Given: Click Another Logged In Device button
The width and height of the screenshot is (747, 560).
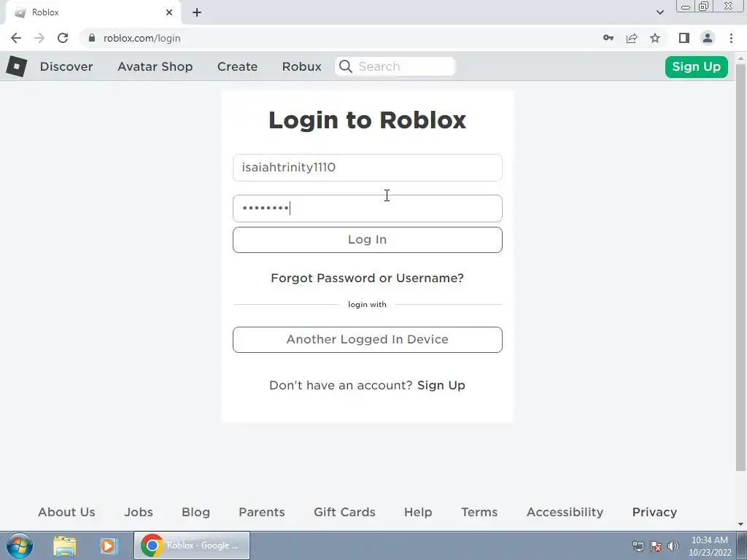Looking at the screenshot, I should [x=368, y=340].
